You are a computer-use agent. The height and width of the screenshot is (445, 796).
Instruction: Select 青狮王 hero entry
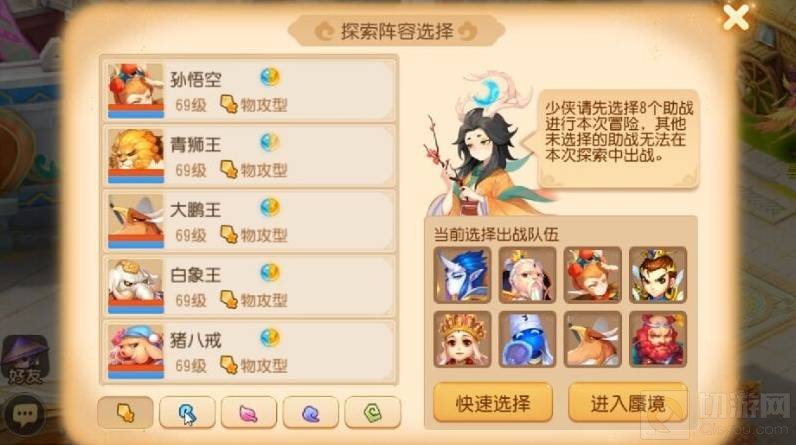250,156
